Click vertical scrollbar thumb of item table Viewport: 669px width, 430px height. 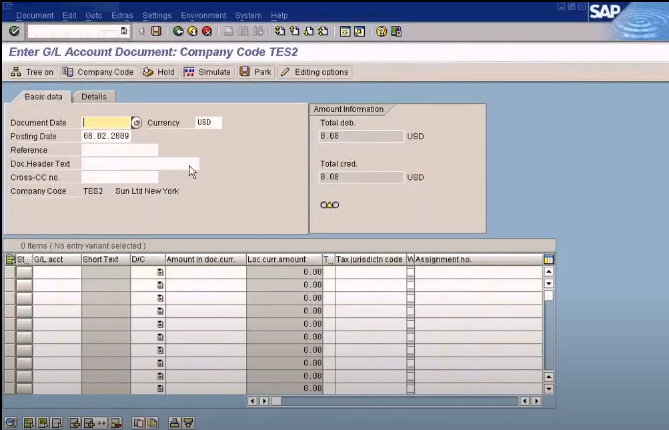(549, 296)
